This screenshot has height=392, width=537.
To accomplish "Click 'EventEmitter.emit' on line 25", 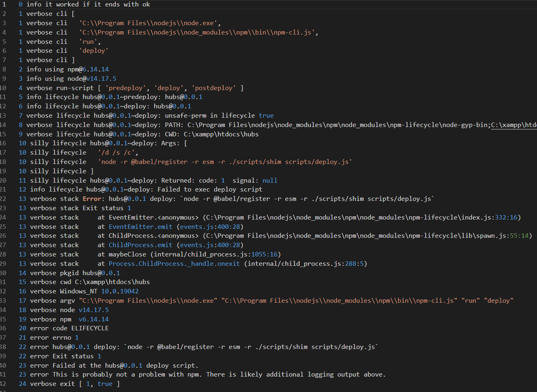I will pyautogui.click(x=140, y=227).
